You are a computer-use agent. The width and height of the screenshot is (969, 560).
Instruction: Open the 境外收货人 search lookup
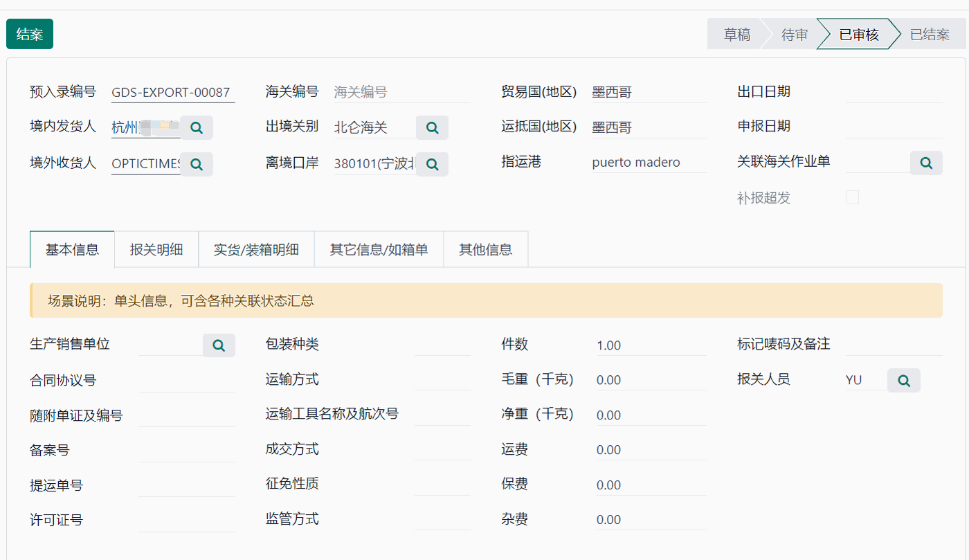[x=197, y=164]
